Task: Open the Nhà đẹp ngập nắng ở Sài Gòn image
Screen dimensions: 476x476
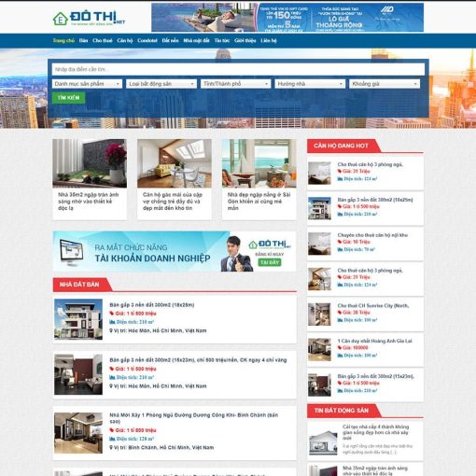Action: tap(259, 163)
